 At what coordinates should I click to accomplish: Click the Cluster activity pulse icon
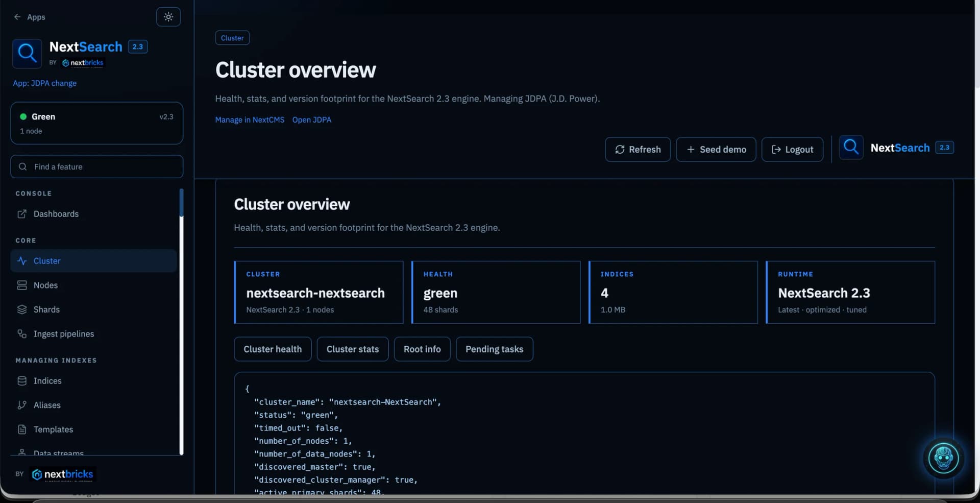(22, 261)
